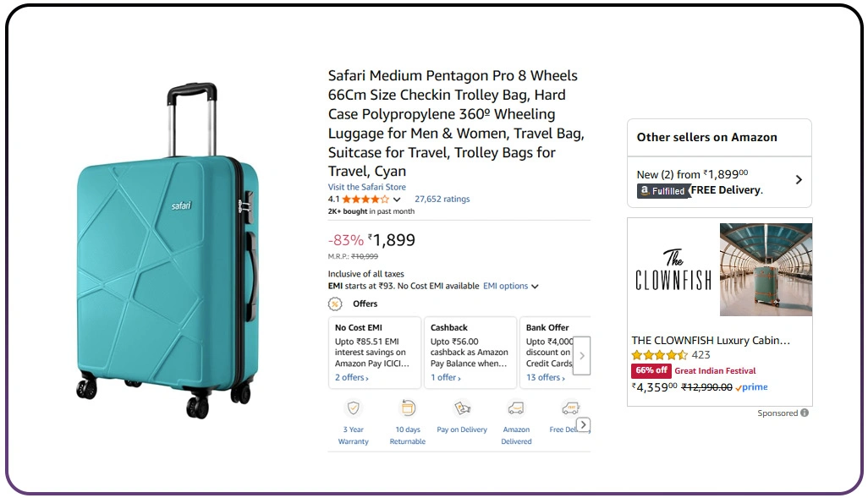Click the 3 Year Warranty shield icon
The image size is (868, 498).
(354, 408)
